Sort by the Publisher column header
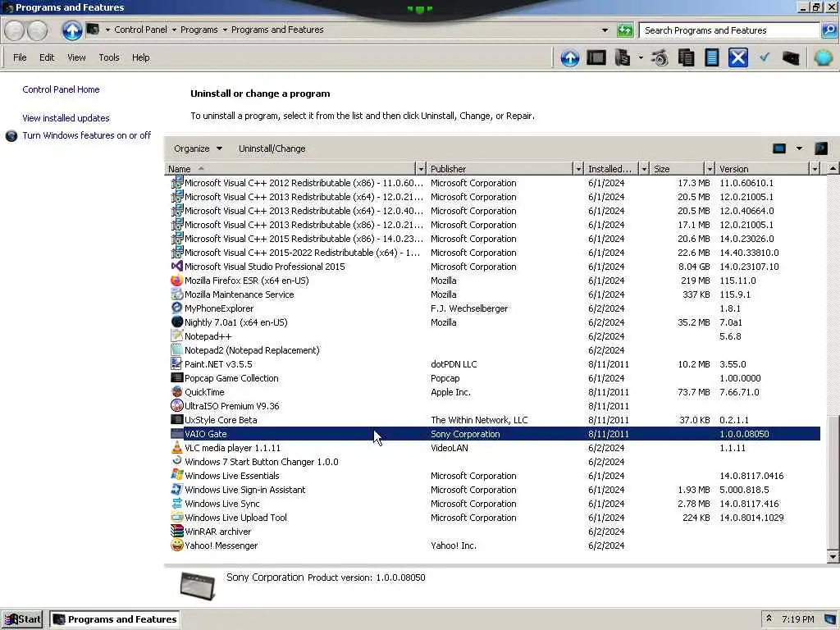This screenshot has width=840, height=630. 500,169
